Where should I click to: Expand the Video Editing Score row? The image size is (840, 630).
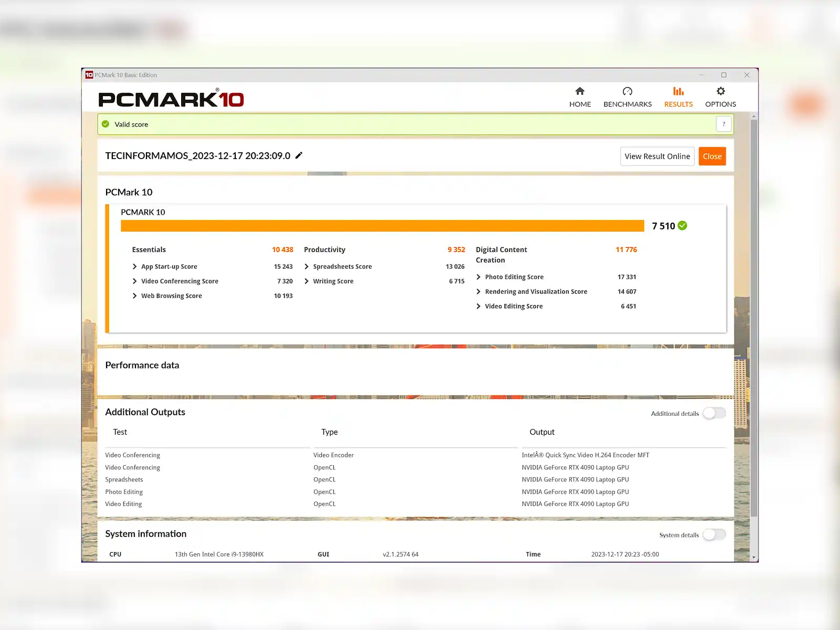tap(478, 307)
